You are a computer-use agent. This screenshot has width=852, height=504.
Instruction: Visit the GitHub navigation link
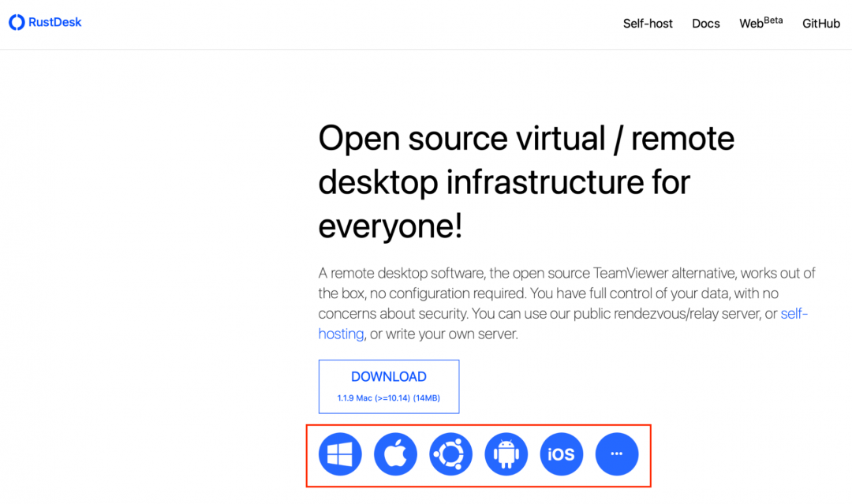pyautogui.click(x=821, y=24)
